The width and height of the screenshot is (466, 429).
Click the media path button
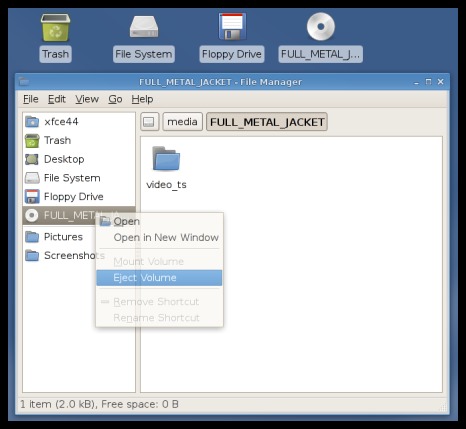(182, 122)
